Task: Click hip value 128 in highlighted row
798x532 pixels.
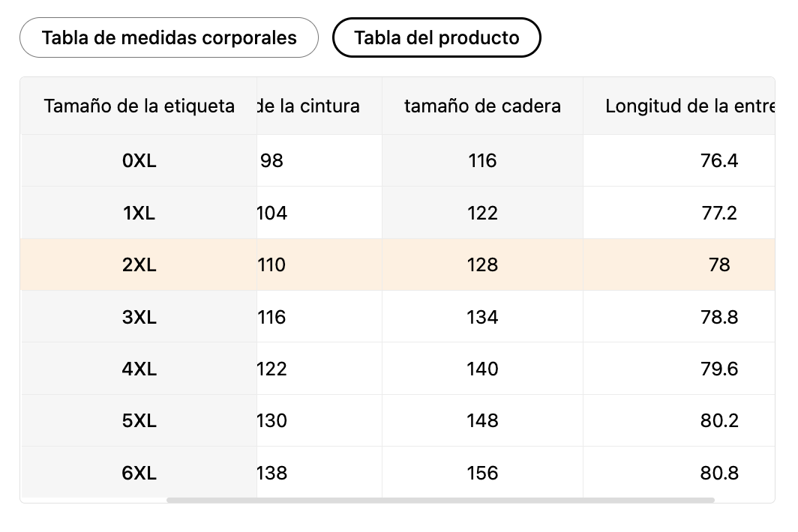Action: (x=482, y=265)
